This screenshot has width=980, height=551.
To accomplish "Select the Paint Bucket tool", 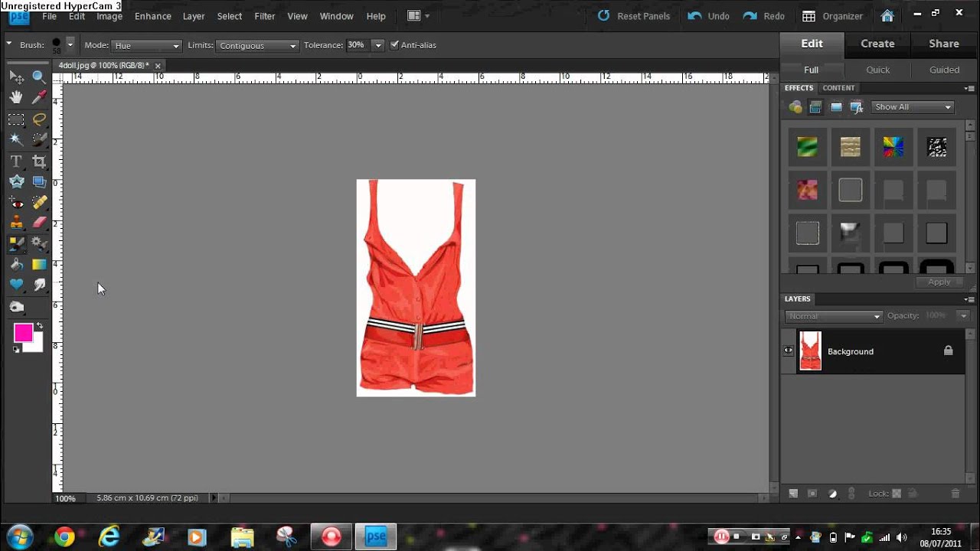I will click(16, 264).
